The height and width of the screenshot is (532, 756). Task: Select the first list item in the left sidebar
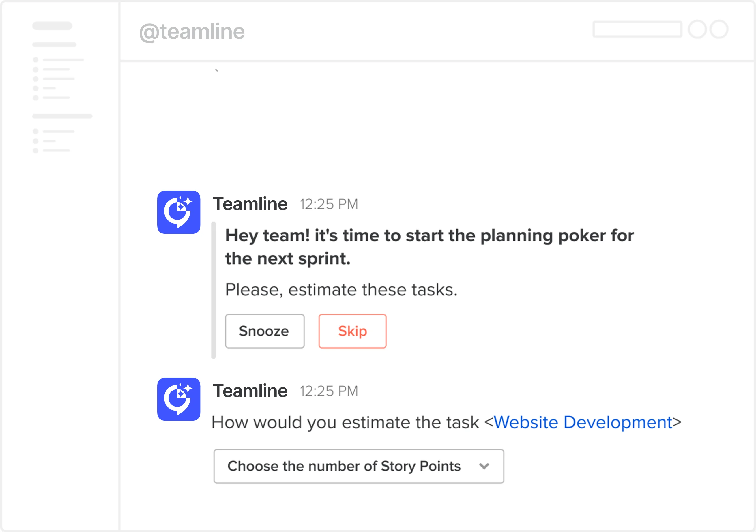59,60
